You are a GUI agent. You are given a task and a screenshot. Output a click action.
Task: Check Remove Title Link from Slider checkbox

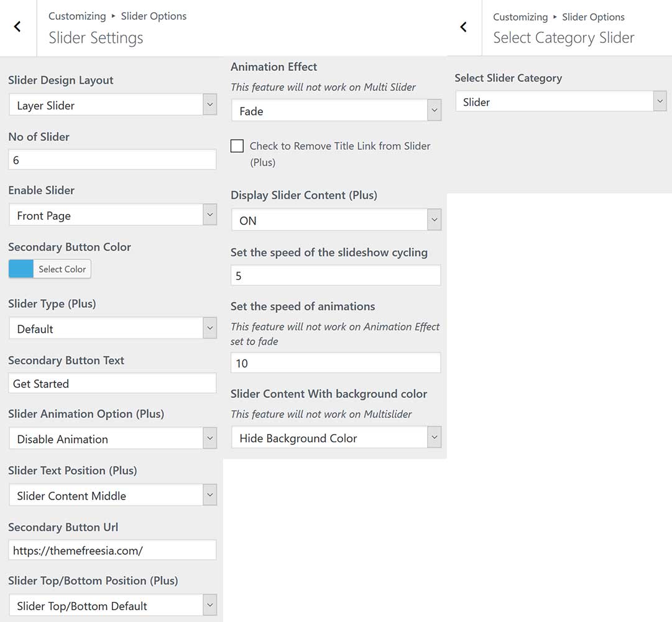click(237, 146)
